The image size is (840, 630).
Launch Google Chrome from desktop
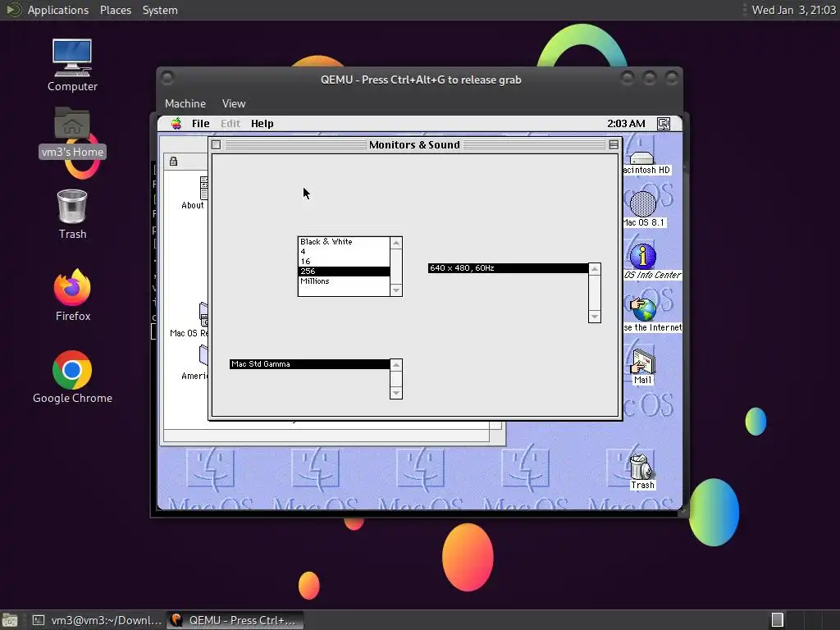click(x=72, y=370)
